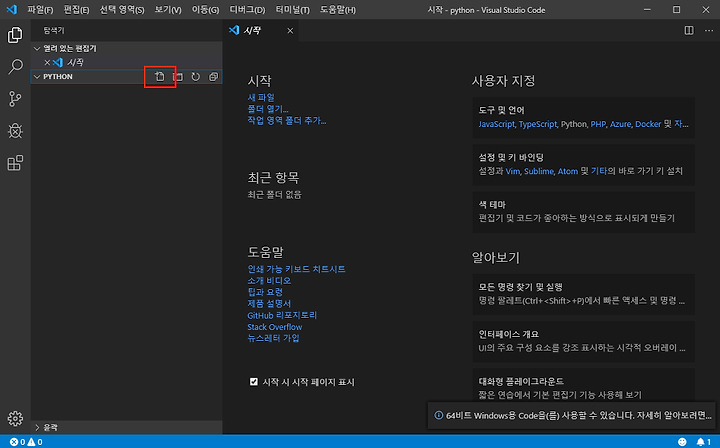The image size is (720, 448).
Task: Open the Manage gear menu
Action: 15,418
